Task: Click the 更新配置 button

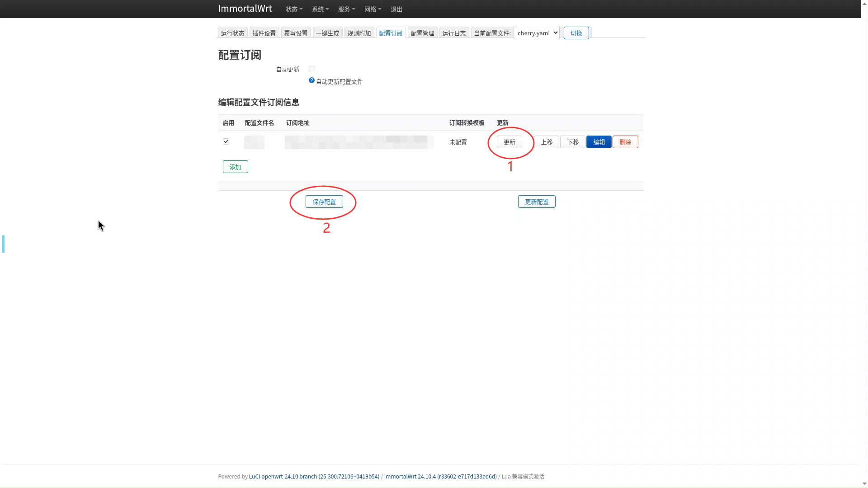Action: click(536, 202)
